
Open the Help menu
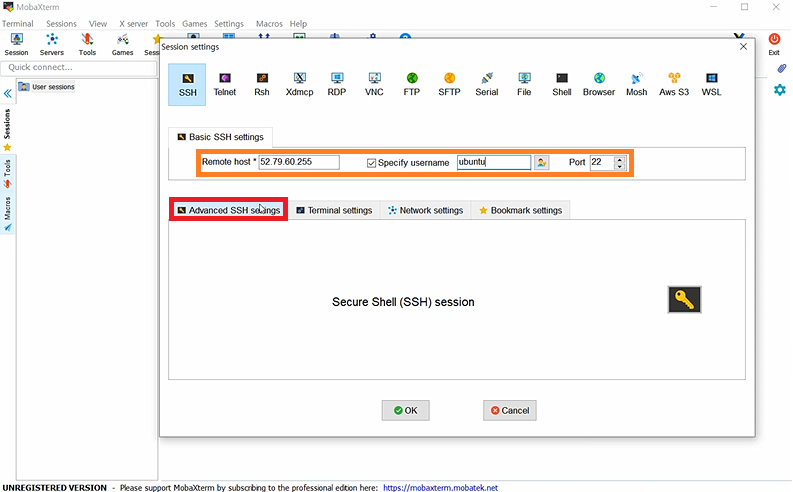(298, 24)
